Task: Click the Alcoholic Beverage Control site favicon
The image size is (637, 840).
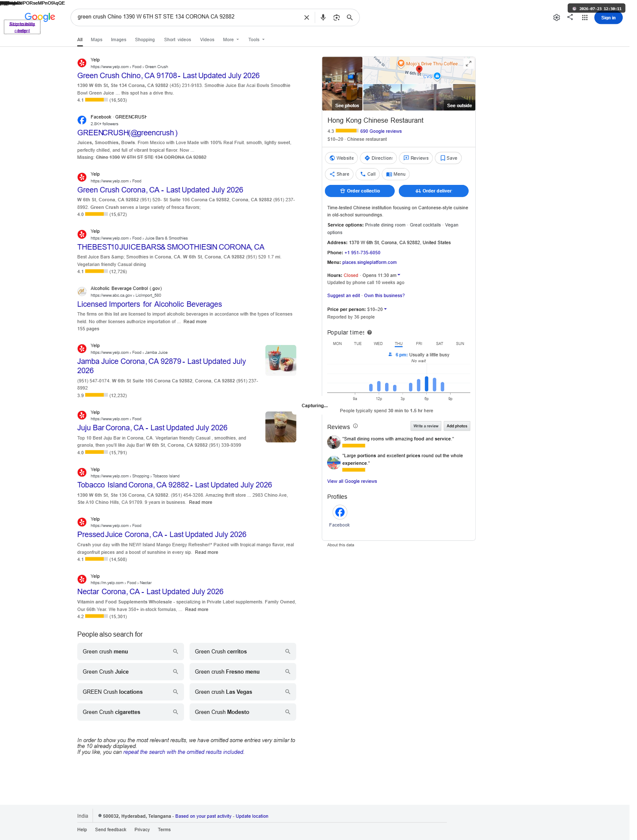Action: coord(82,292)
